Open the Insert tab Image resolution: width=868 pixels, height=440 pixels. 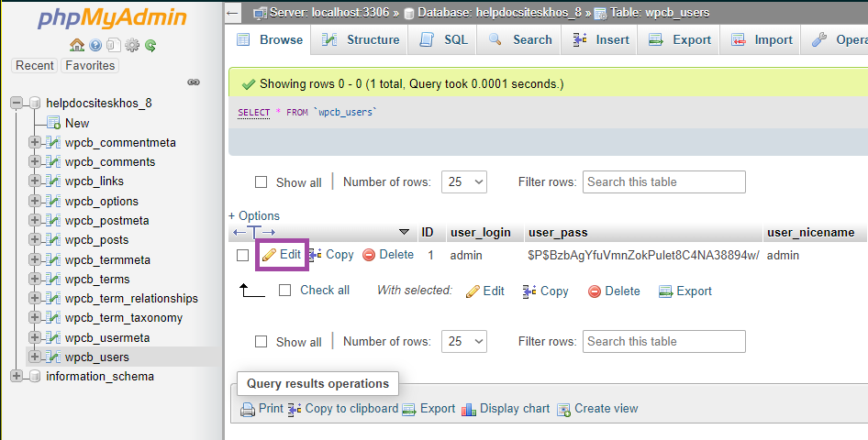click(x=601, y=39)
